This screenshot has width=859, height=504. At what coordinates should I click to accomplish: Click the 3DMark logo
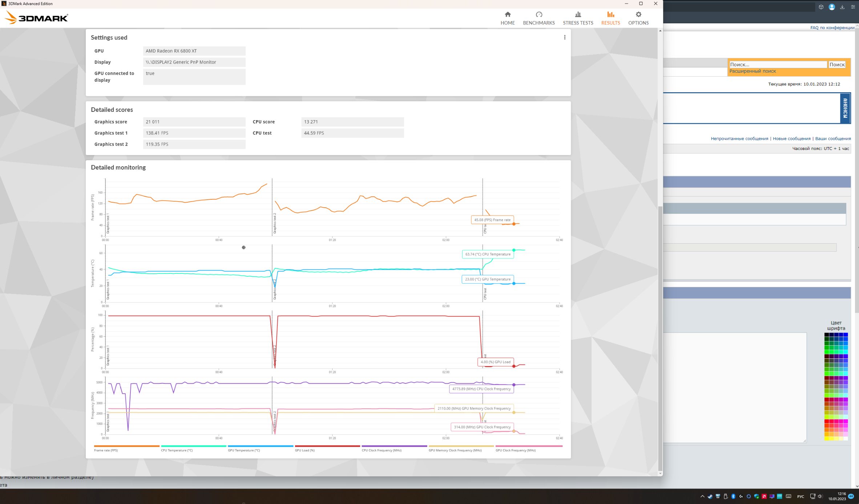[x=36, y=17]
